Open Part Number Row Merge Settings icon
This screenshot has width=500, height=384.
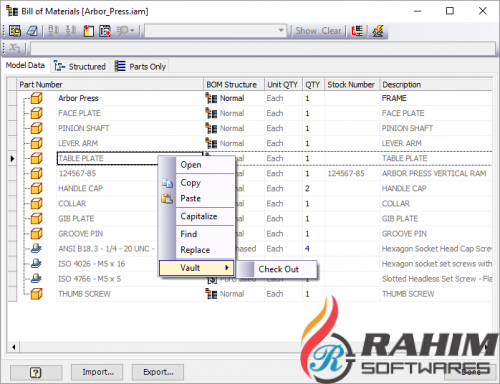coord(357,31)
